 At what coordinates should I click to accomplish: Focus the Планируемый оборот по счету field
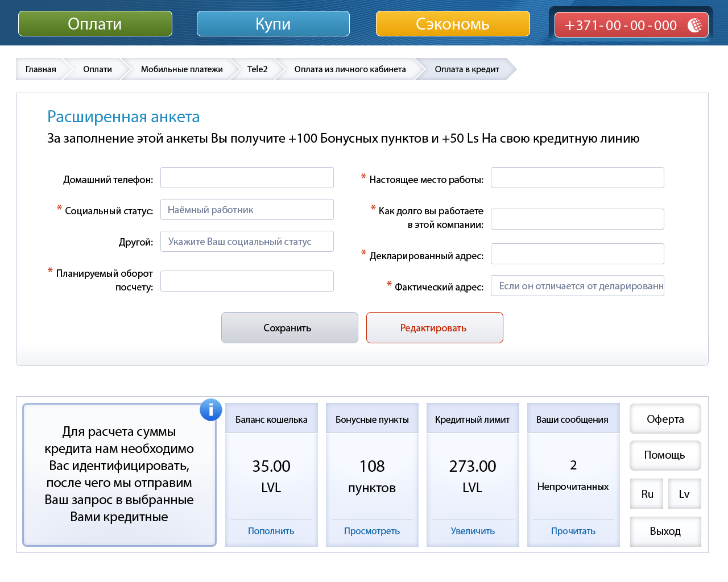click(x=247, y=281)
